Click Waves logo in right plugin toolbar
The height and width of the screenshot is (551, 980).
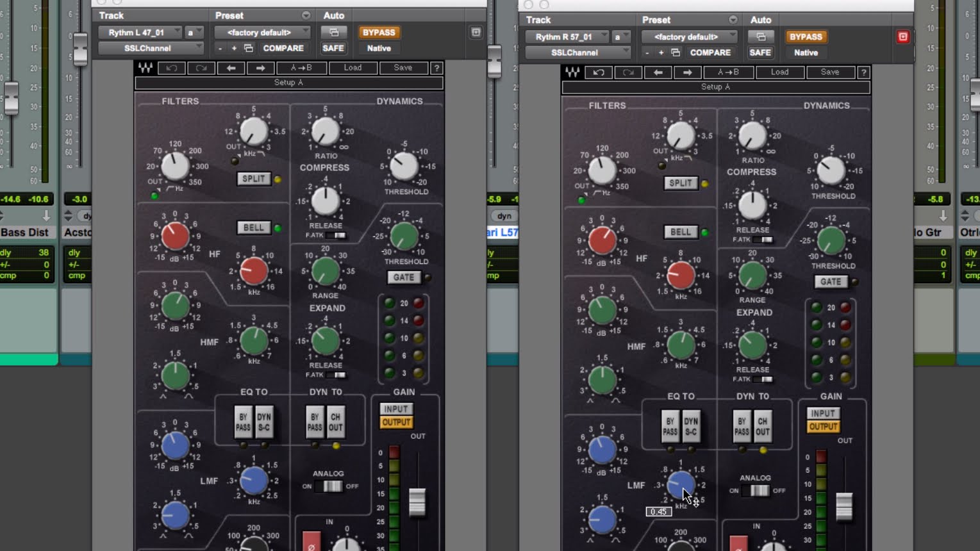point(572,72)
